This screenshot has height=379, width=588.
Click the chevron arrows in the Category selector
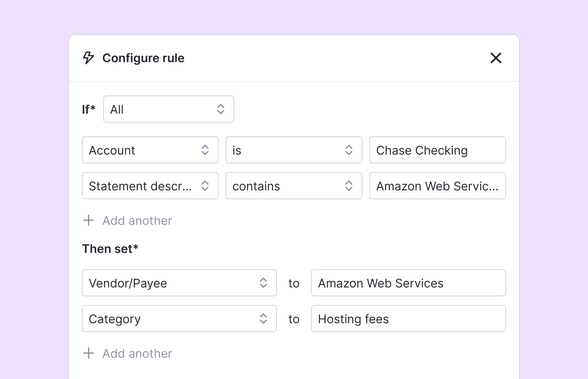click(263, 319)
